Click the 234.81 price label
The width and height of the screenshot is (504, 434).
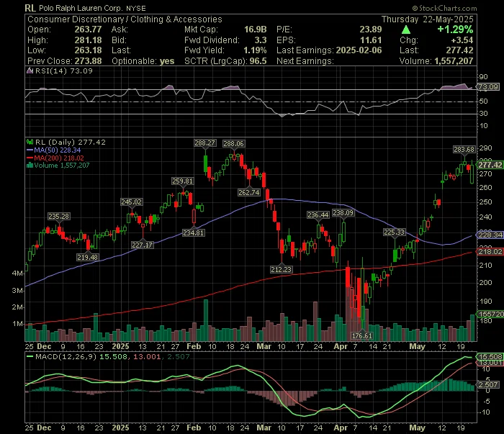click(x=193, y=233)
